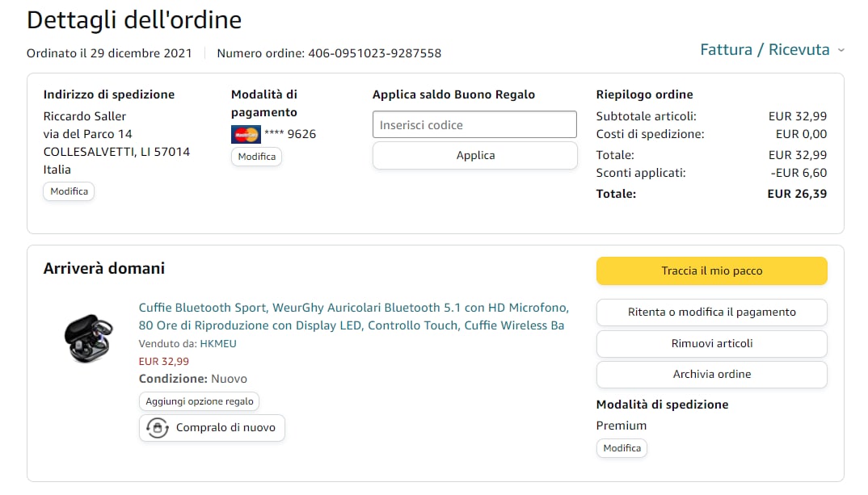The height and width of the screenshot is (495, 868).
Task: Click Aggiungi opzione regalo button
Action: pos(199,401)
